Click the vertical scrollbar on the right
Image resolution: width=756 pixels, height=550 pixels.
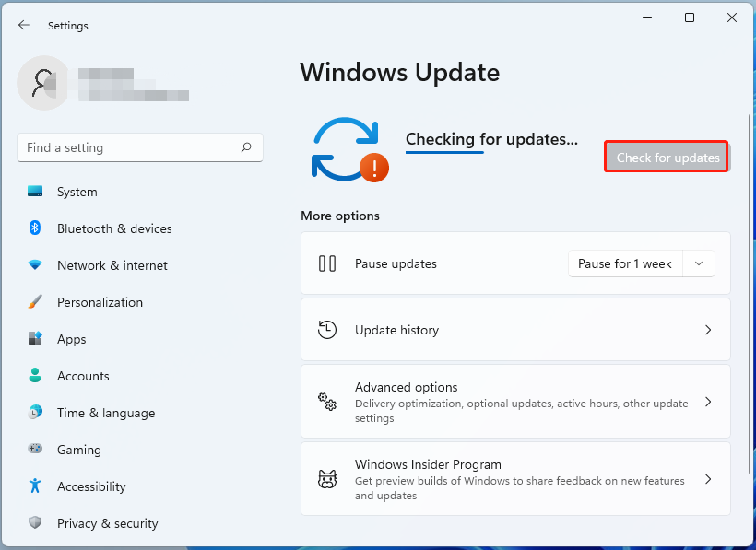pos(750,294)
